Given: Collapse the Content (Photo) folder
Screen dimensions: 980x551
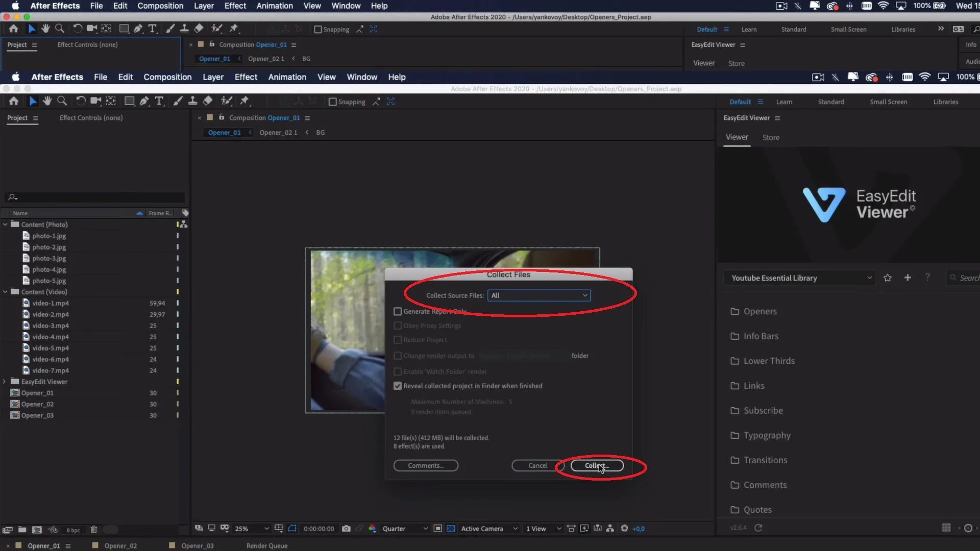Looking at the screenshot, I should pos(5,224).
